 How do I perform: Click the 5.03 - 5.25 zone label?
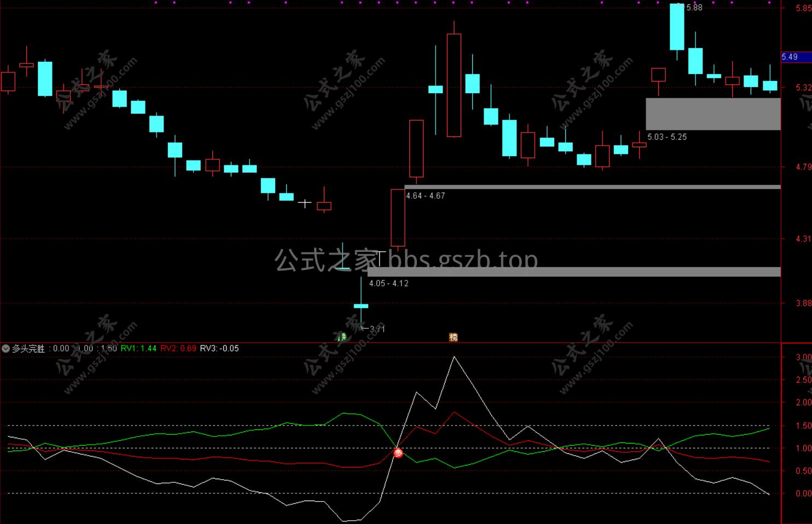pyautogui.click(x=667, y=137)
